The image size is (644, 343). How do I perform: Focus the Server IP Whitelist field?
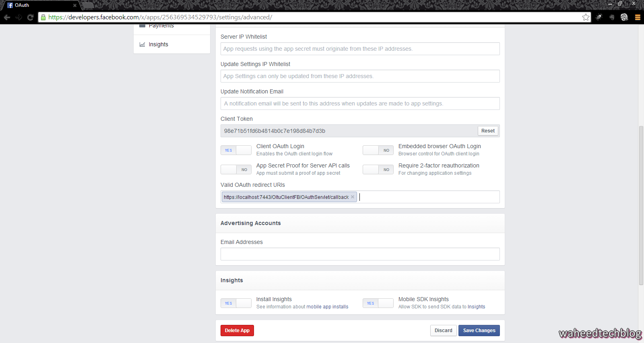360,49
